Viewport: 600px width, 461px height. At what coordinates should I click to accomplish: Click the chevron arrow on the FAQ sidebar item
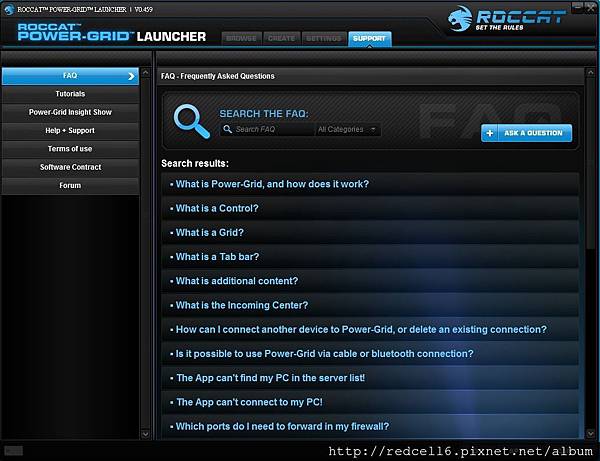coord(131,76)
